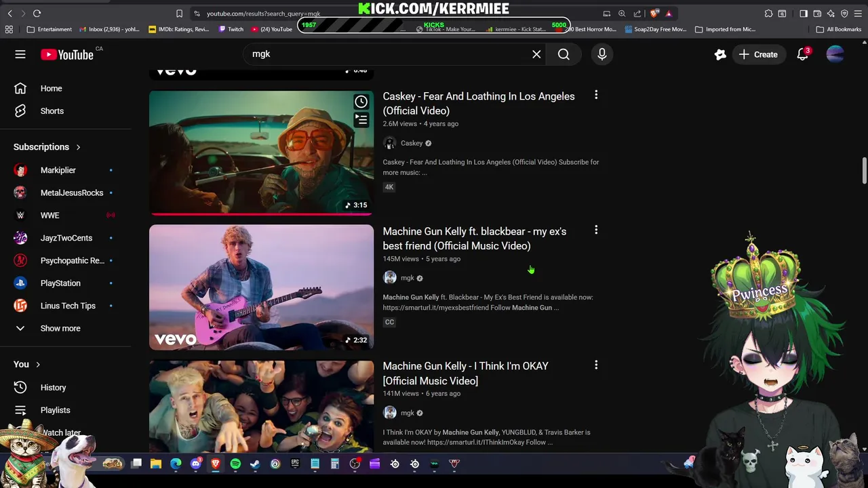Viewport: 868px width, 488px height.
Task: Open mgk channel under my ex's best friend
Action: [x=407, y=278]
